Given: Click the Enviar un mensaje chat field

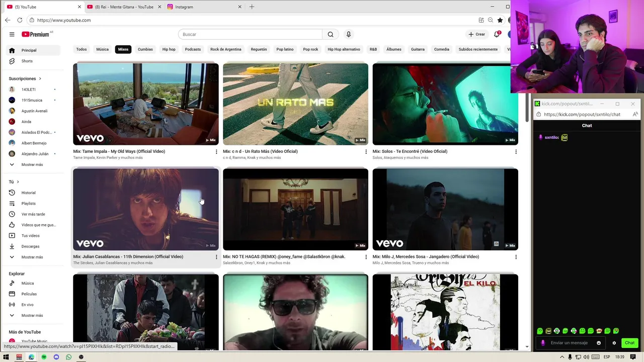Looking at the screenshot, I should pos(569,343).
